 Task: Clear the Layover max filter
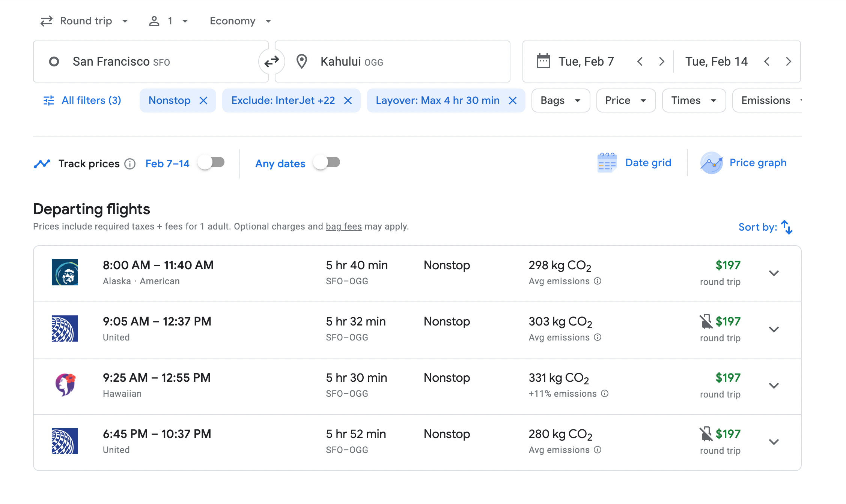(513, 100)
